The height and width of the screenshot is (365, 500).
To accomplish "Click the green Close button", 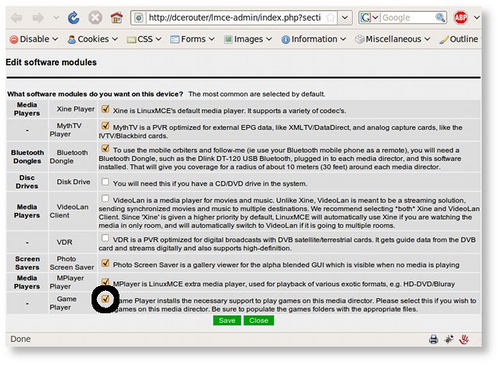I will tap(259, 321).
